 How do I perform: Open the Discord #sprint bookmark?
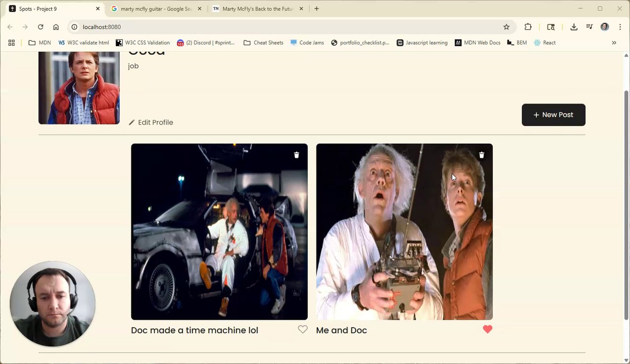[x=206, y=43]
